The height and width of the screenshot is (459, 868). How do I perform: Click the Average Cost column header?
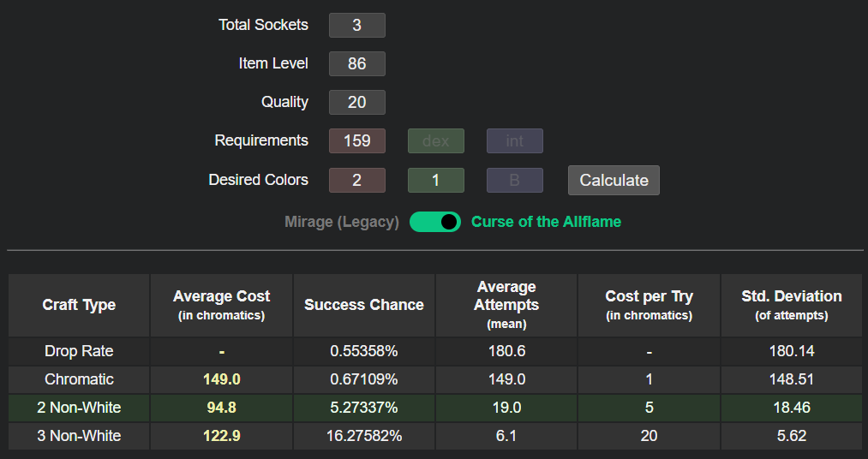pos(221,305)
